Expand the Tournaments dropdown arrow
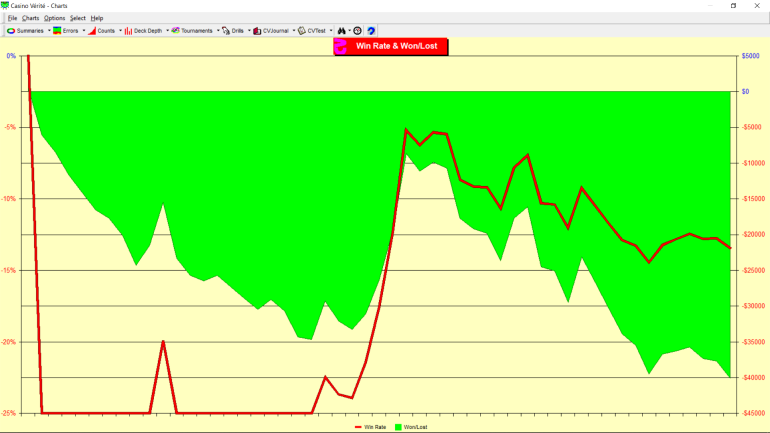The height and width of the screenshot is (433, 770). [x=216, y=31]
